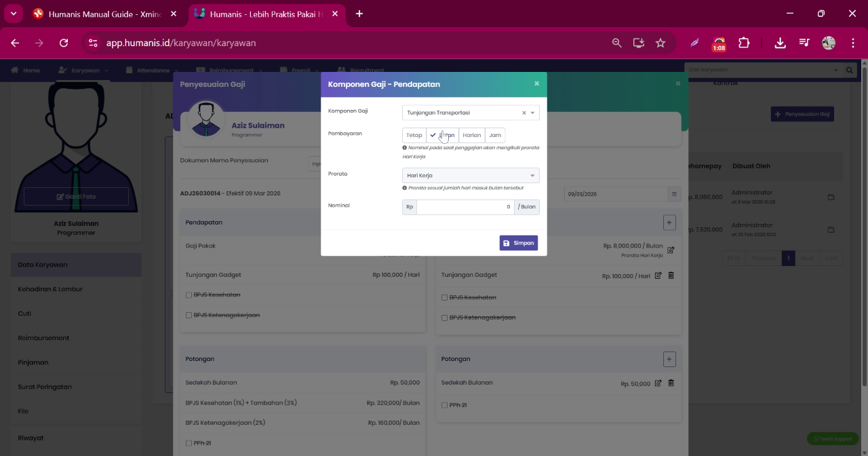Edit the Gaji Pokok Rp. 8,000,000 entry
Viewport: 868px width, 456px height.
pyautogui.click(x=671, y=250)
